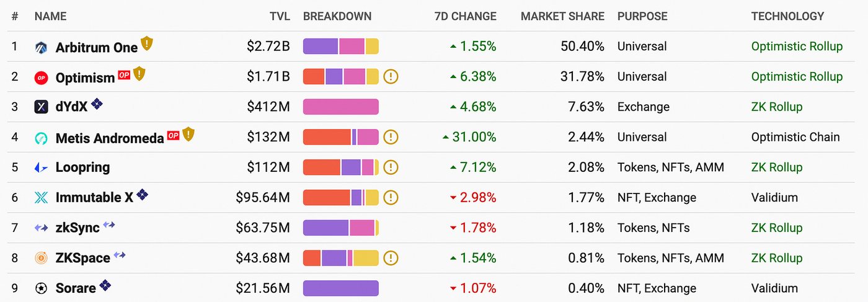This screenshot has width=868, height=302.
Task: Open the Loopring project link
Action: tap(82, 167)
